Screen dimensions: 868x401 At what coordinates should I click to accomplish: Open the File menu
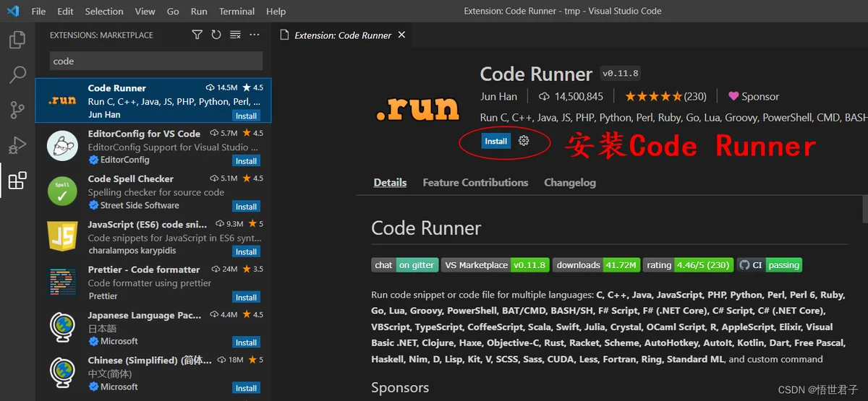38,11
